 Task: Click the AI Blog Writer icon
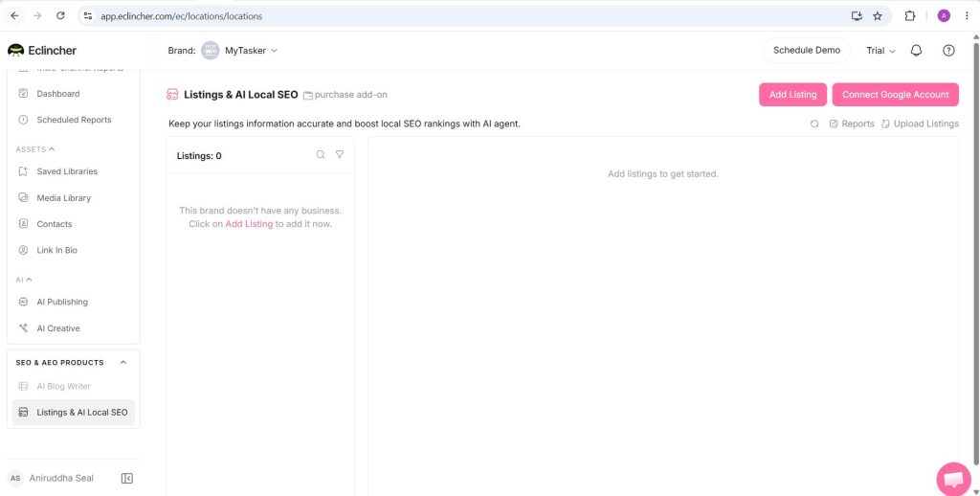23,387
